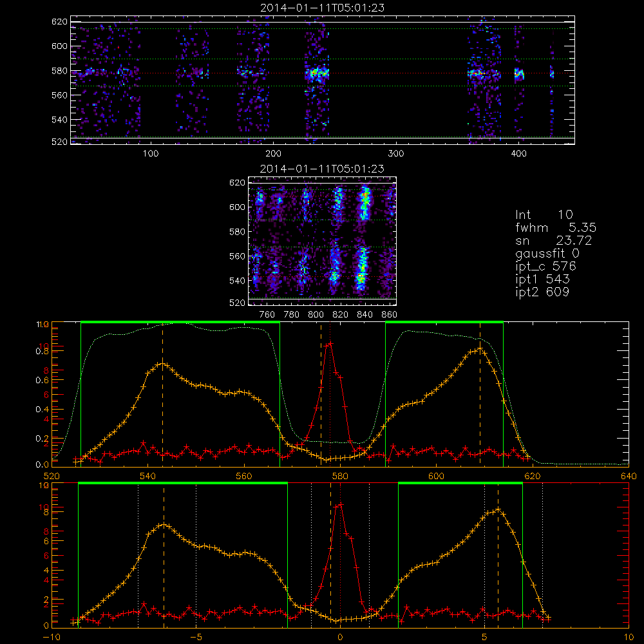644x644 pixels.
Task: Click x-axis label 860 in middle panel
Action: (390, 315)
